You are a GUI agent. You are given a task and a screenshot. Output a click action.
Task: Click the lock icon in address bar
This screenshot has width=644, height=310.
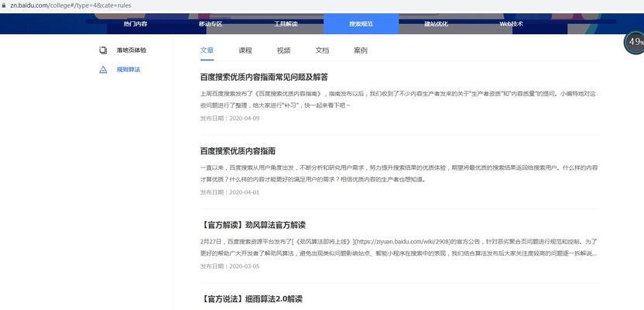click(4, 5)
